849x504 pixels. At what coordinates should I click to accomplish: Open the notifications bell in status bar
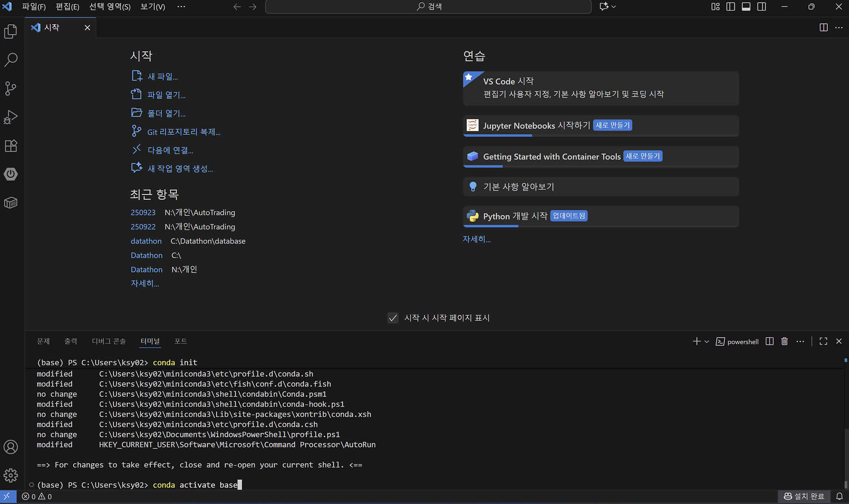pyautogui.click(x=839, y=496)
